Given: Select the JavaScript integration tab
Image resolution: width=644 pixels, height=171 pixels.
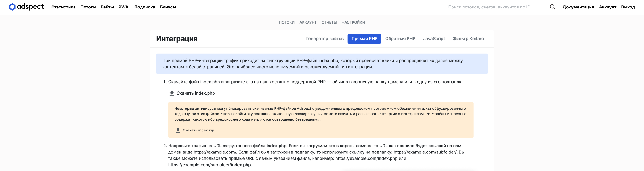Looking at the screenshot, I should pyautogui.click(x=434, y=39).
